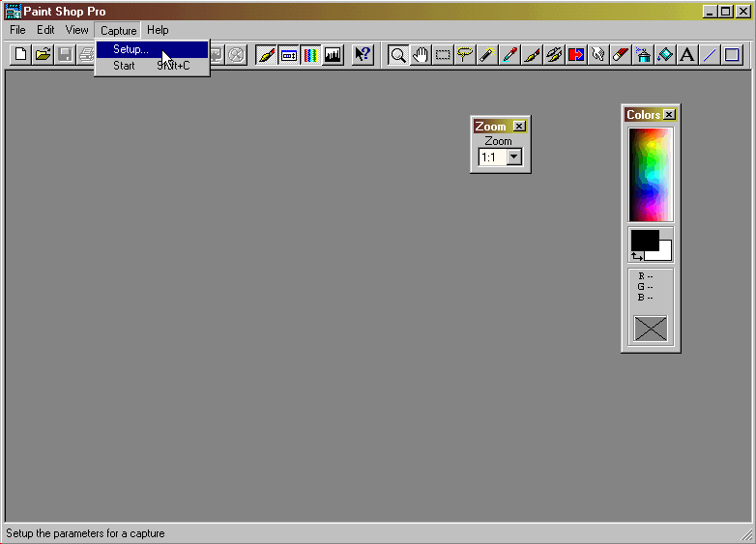Expand the Zoom ratio 1:1 dropdown arrow
Image resolution: width=756 pixels, height=544 pixels.
point(514,157)
